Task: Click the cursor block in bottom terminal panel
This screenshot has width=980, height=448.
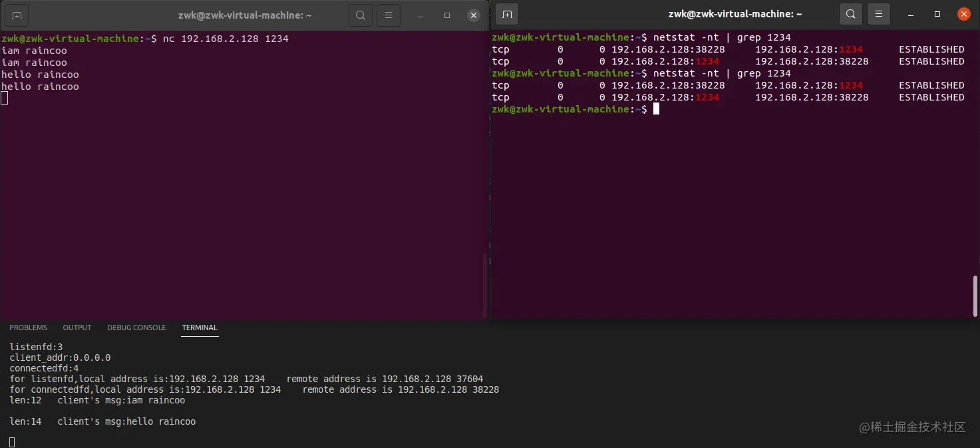Action: (x=12, y=442)
